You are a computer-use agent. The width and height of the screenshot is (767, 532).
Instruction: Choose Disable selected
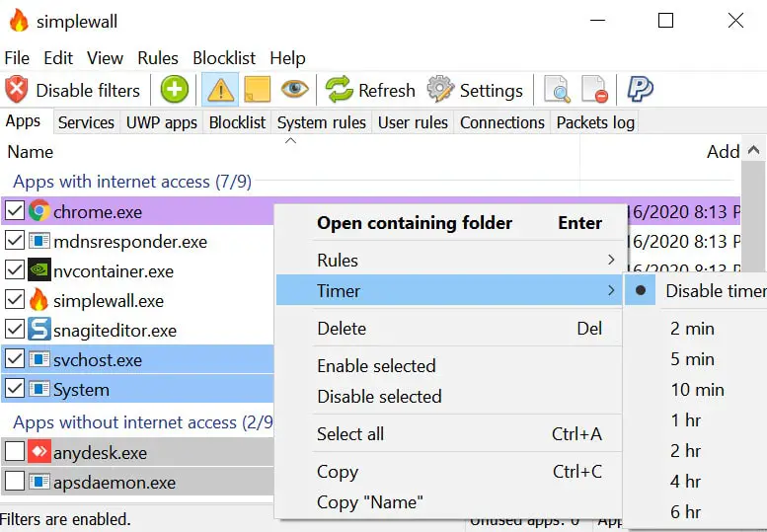[x=449, y=396]
